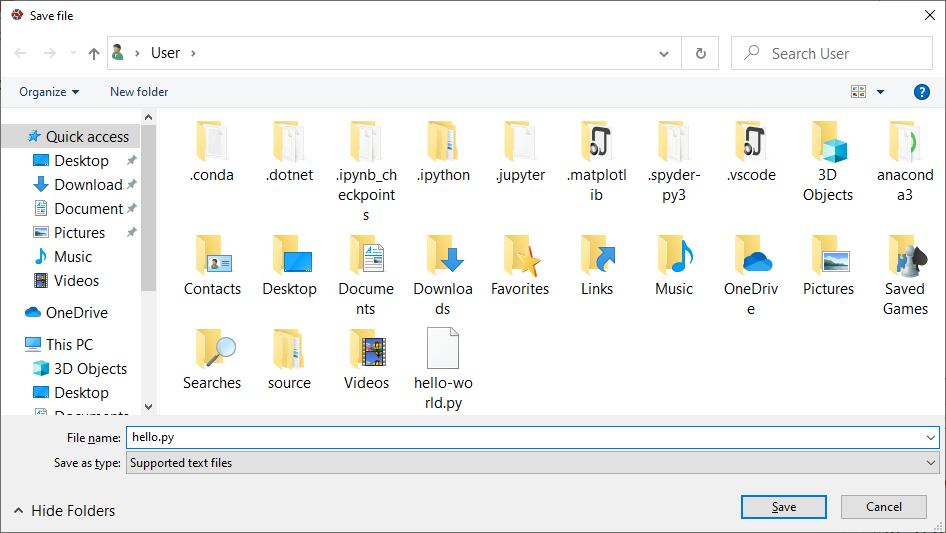Click the Save button
946x533 pixels.
783,507
